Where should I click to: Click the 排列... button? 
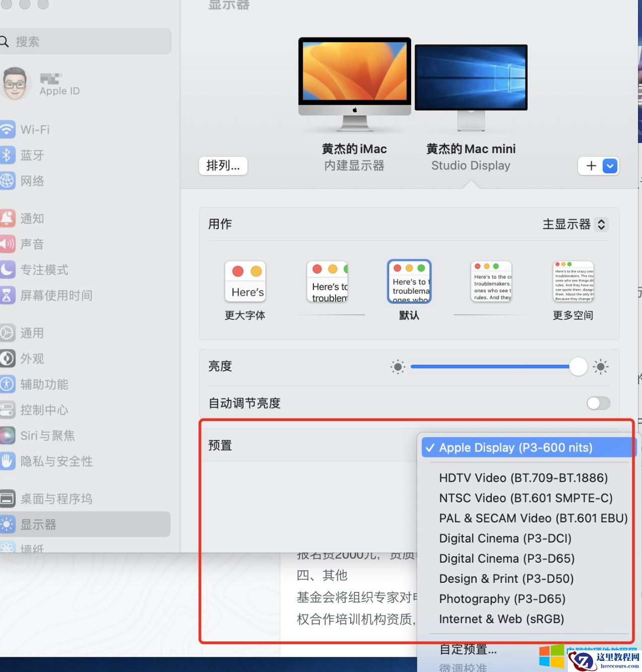pos(223,166)
